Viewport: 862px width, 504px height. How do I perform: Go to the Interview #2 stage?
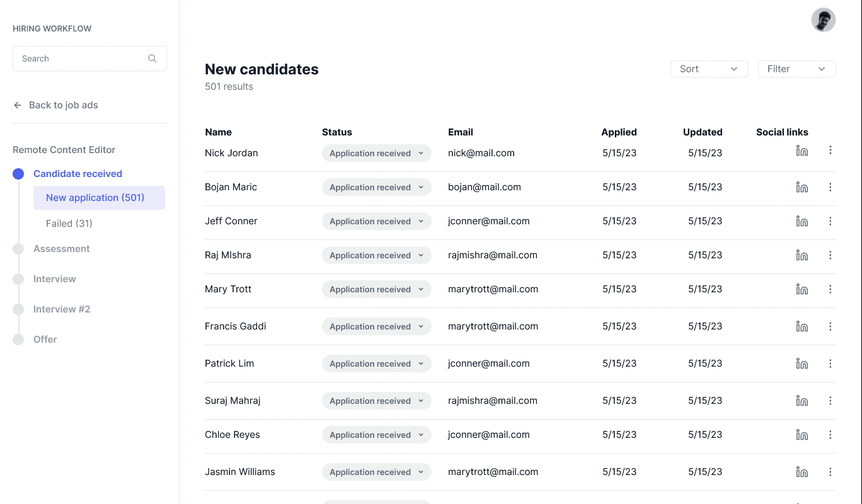62,309
